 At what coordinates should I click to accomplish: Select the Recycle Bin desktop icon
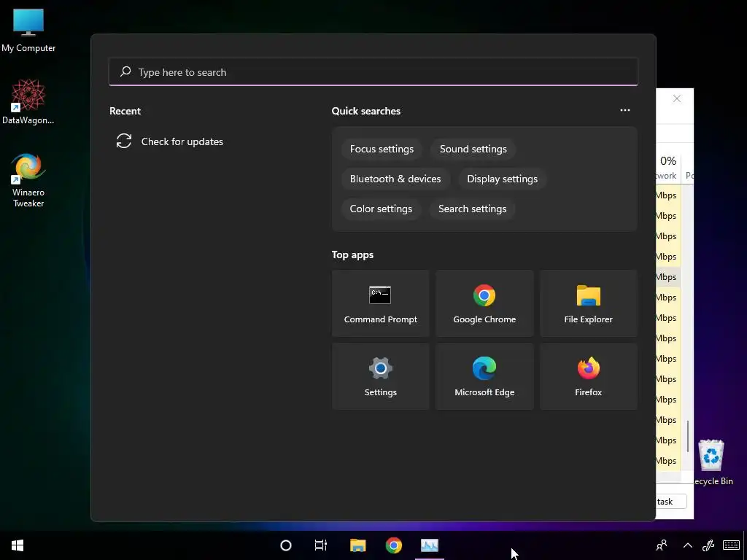tap(713, 462)
